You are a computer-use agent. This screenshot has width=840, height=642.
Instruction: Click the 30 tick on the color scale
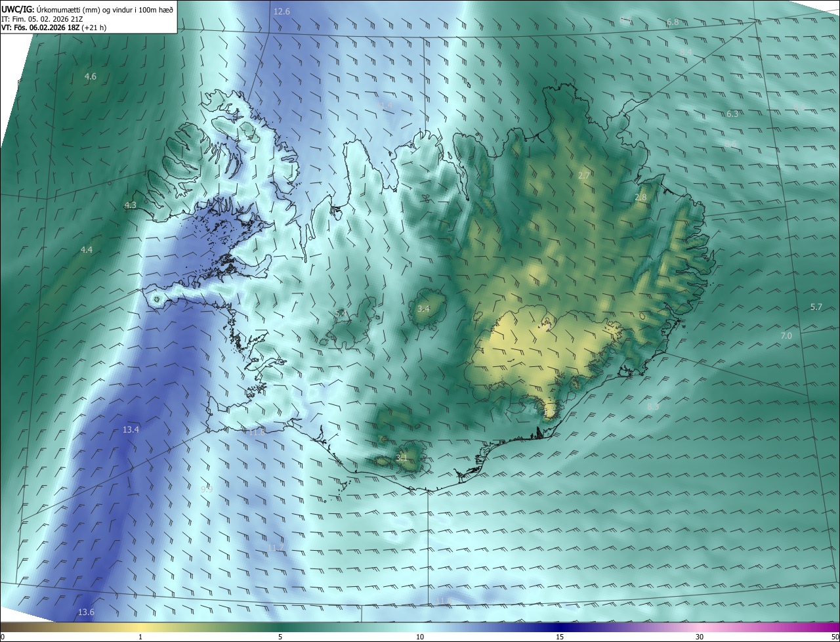point(700,637)
